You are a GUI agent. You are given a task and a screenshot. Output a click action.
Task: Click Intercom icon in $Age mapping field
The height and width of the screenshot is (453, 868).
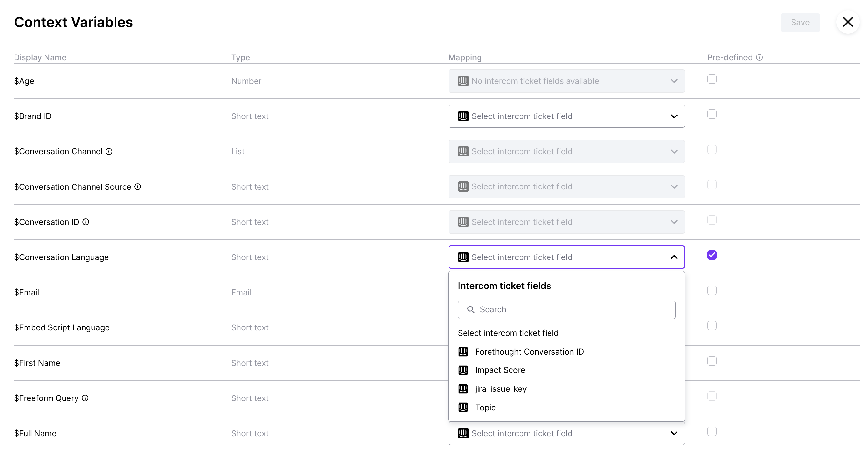pos(463,81)
